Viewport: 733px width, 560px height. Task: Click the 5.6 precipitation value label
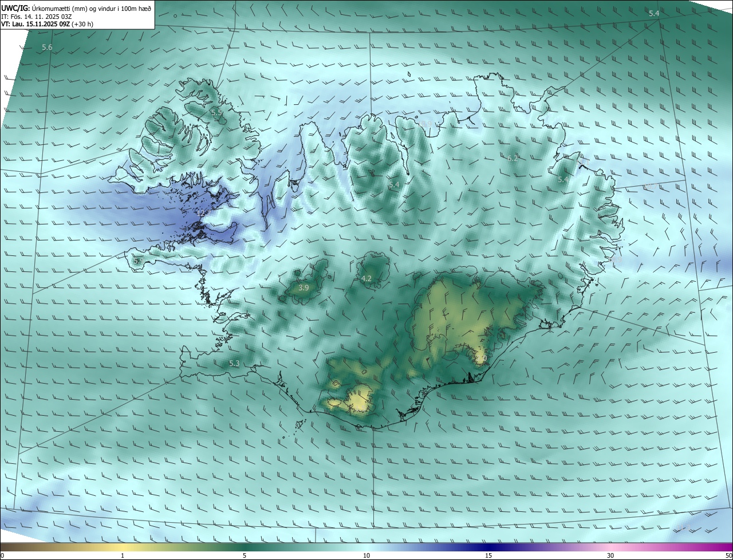[x=47, y=48]
